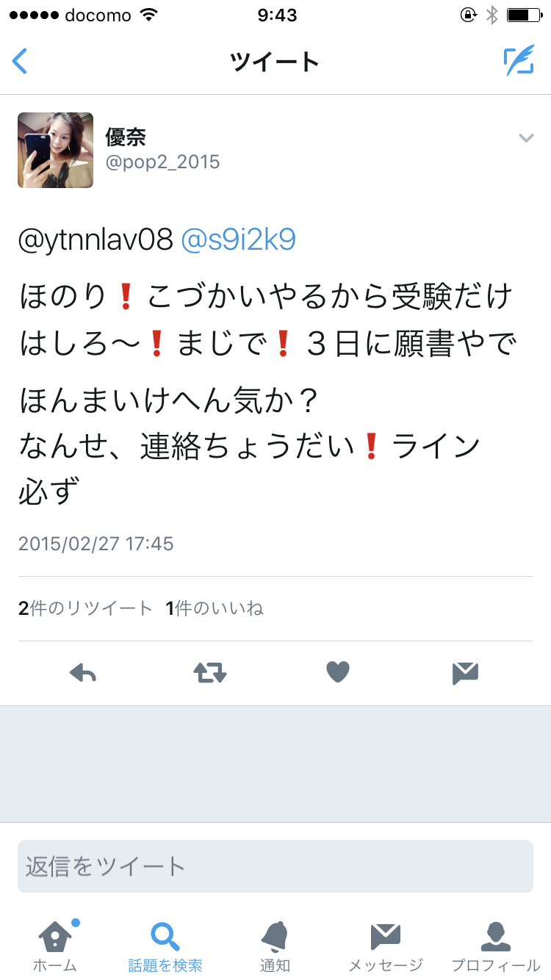
Task: View the 1件のいいね list
Action: click(215, 608)
